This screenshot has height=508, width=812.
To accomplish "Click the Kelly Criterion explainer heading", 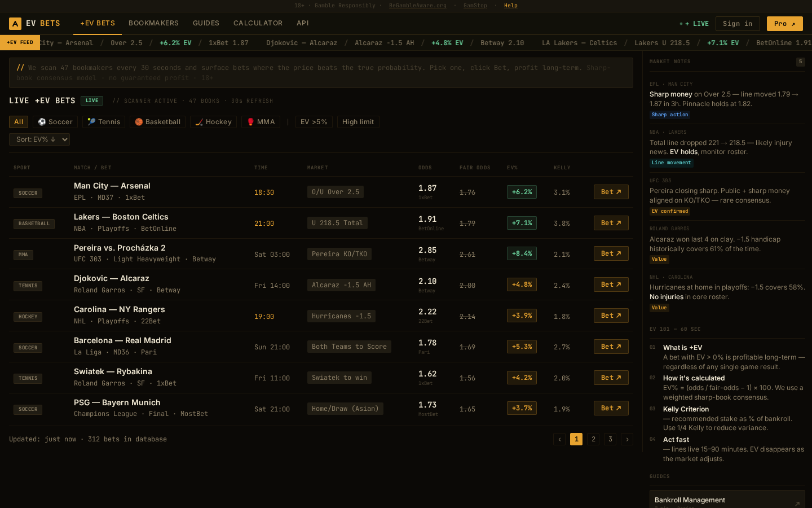I will (x=686, y=409).
